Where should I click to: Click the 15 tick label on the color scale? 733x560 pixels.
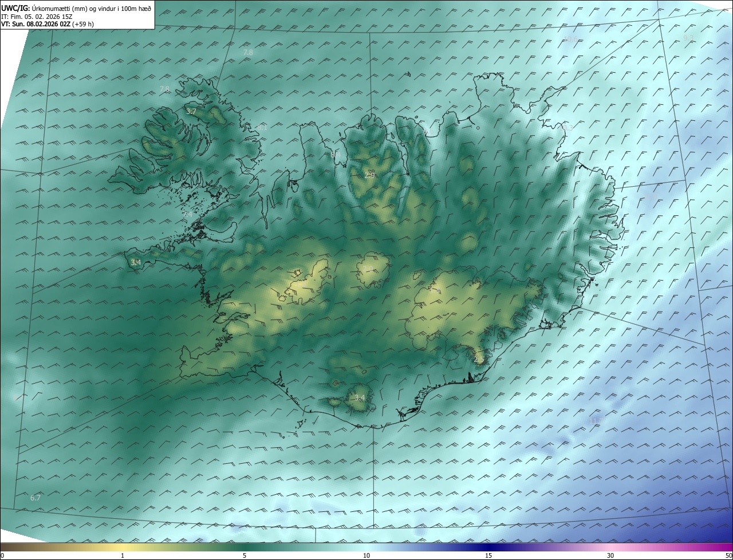tap(488, 555)
